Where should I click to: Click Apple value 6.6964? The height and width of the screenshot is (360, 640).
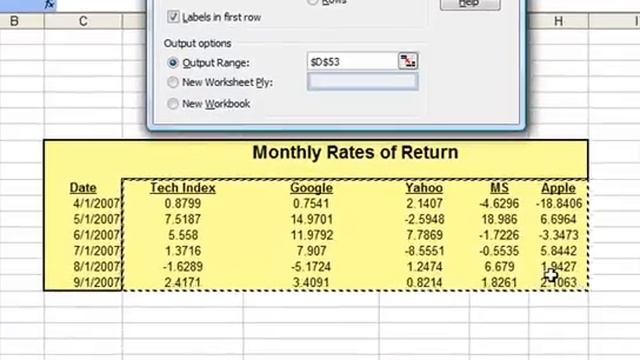click(558, 219)
